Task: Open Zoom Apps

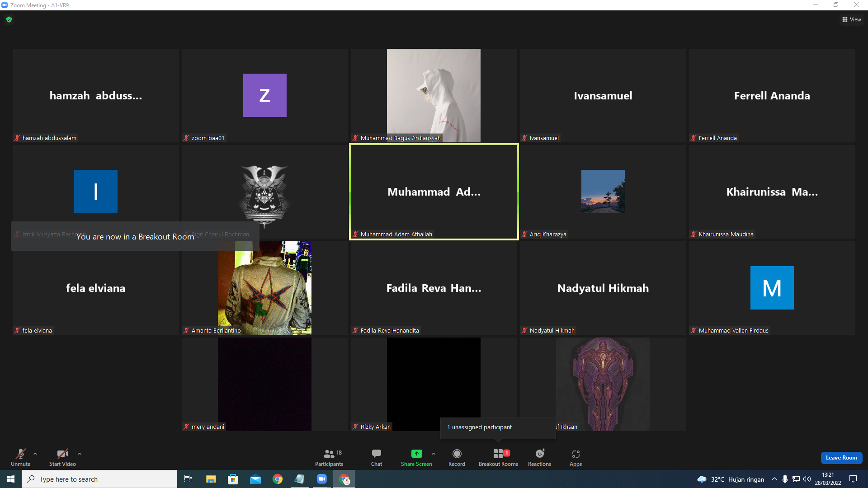Action: [x=576, y=457]
